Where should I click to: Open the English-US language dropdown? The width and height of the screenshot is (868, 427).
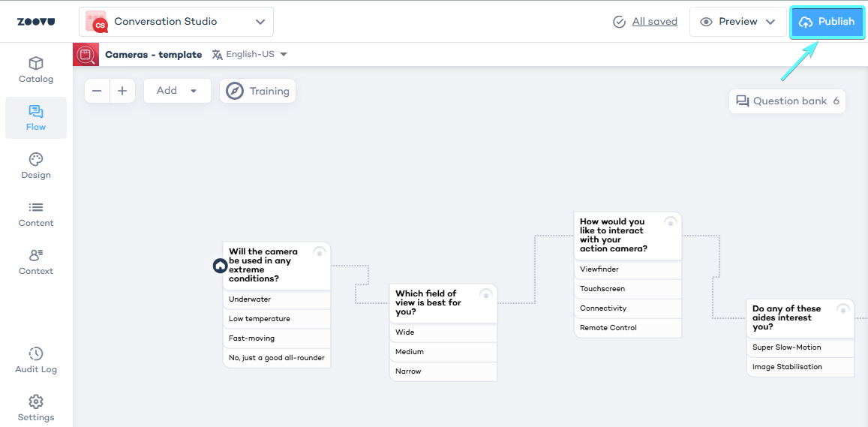pyautogui.click(x=250, y=55)
